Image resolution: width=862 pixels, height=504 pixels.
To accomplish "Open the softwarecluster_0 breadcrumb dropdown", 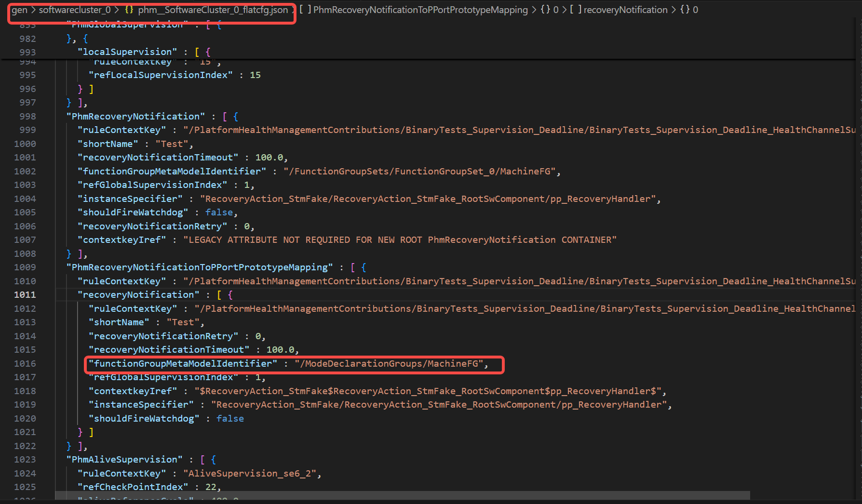I will (74, 10).
